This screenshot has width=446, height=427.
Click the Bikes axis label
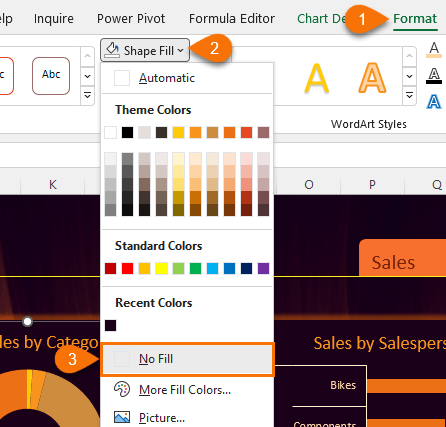tap(343, 385)
